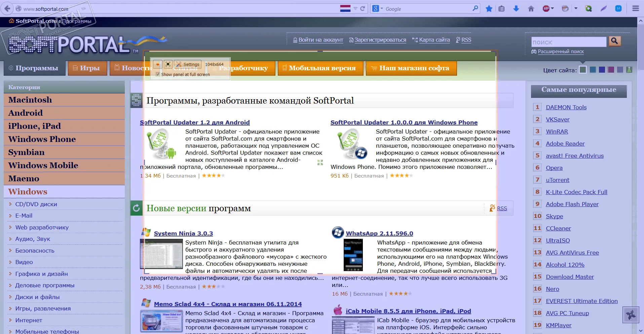Click the purple feather extension icon
644x334 pixels.
coord(604,9)
